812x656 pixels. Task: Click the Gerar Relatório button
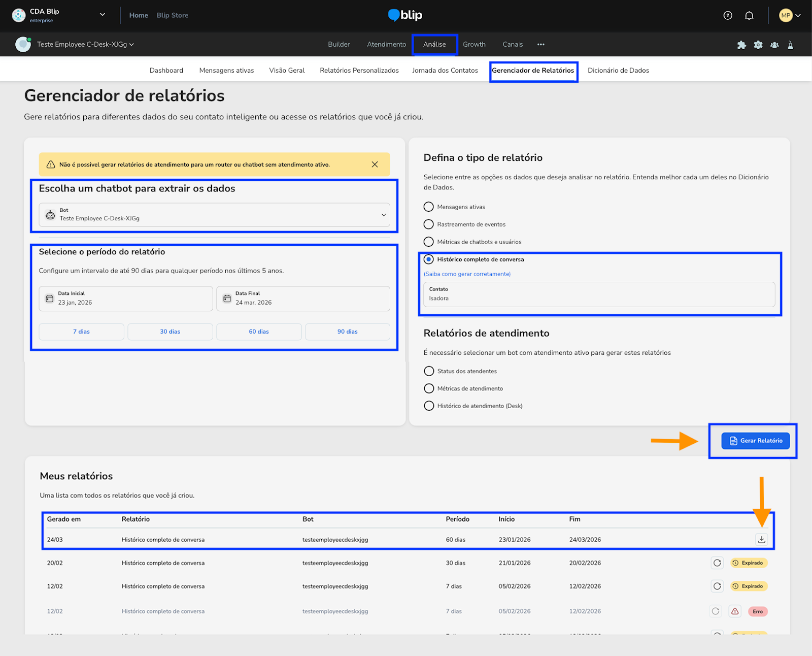(x=755, y=441)
